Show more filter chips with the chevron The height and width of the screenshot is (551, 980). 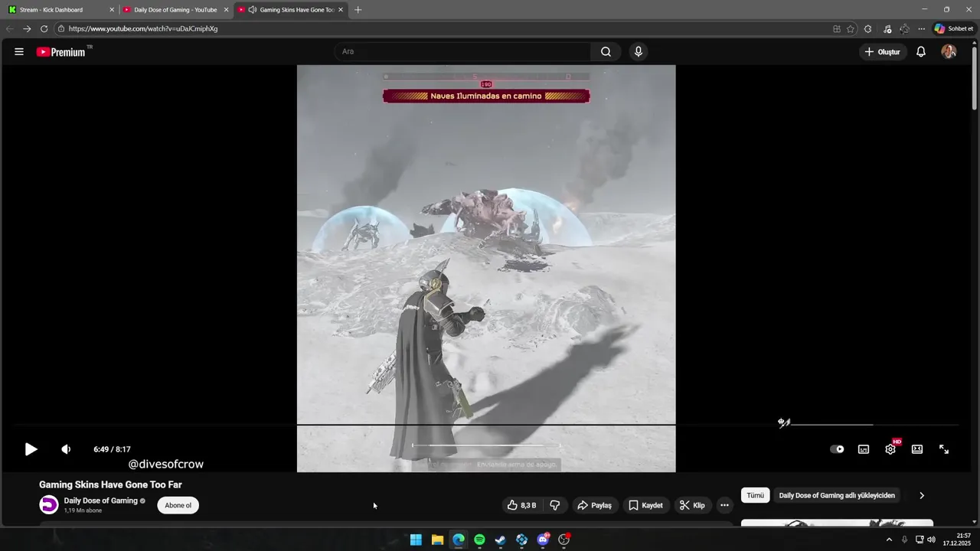pos(921,495)
